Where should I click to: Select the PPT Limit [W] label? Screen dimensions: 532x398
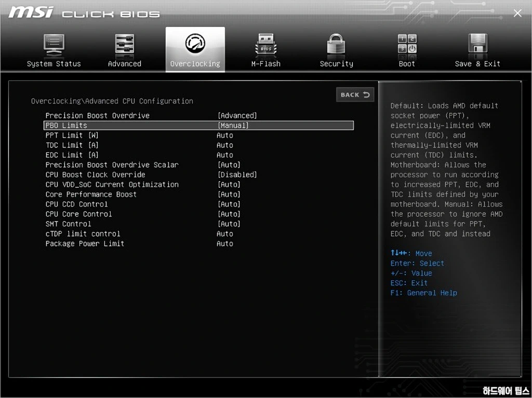coord(72,135)
